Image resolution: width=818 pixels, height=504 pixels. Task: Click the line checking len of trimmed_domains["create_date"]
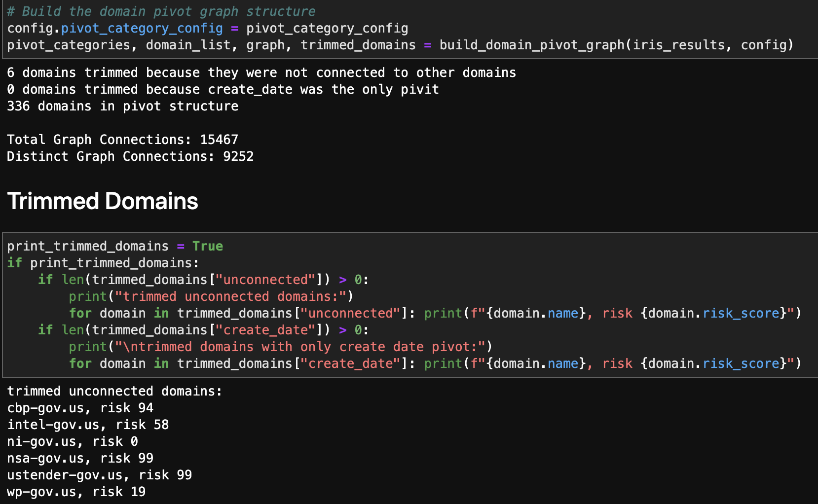pos(204,330)
